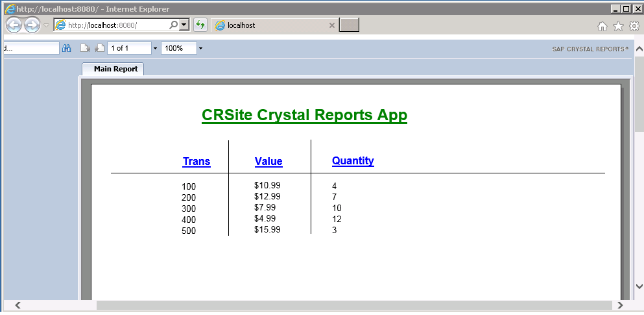Maximize the Internet Explorer window
Image resolution: width=644 pixels, height=315 pixels.
(626, 8)
